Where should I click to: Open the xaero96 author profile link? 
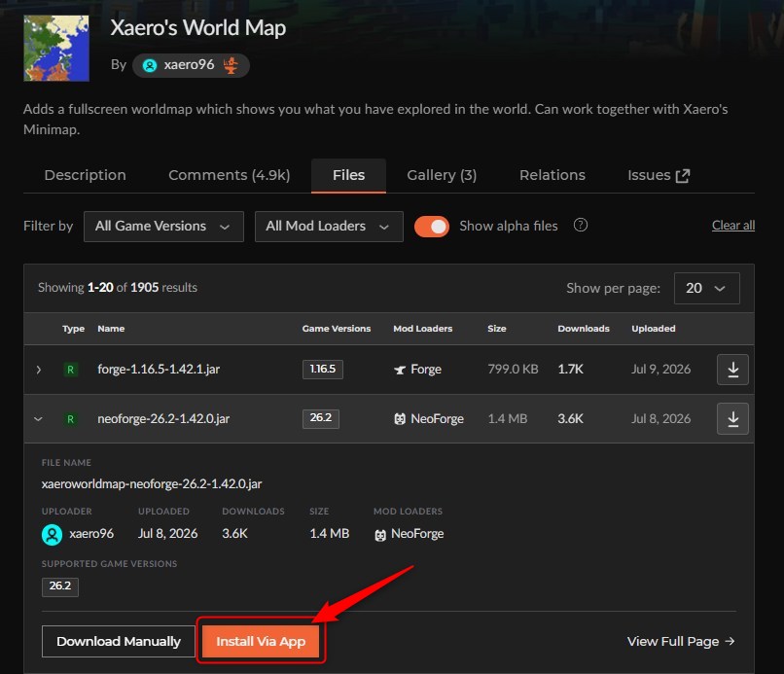[x=189, y=65]
